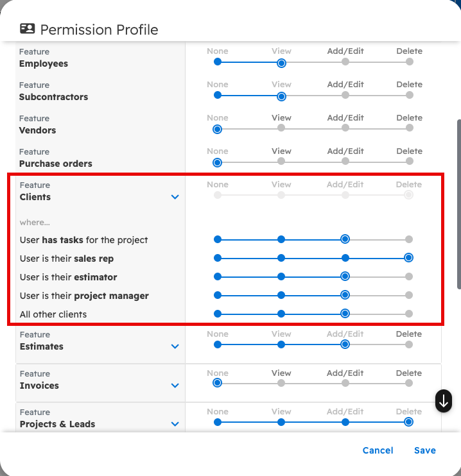
Task: Click the scroll-down arrow icon
Action: click(444, 401)
